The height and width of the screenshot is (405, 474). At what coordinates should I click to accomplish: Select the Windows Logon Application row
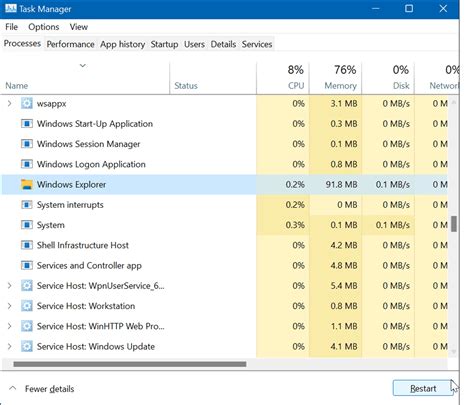pos(225,164)
